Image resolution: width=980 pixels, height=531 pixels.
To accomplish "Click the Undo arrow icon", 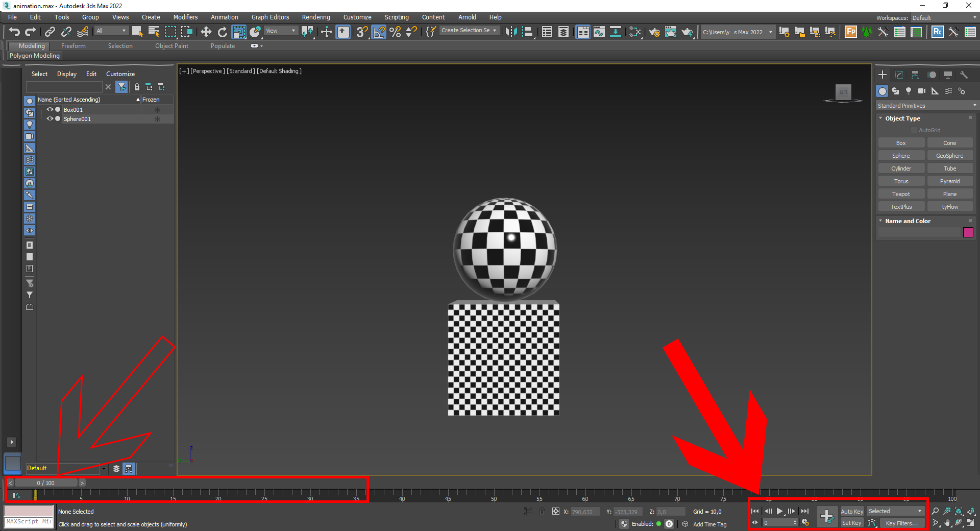I will tap(14, 32).
